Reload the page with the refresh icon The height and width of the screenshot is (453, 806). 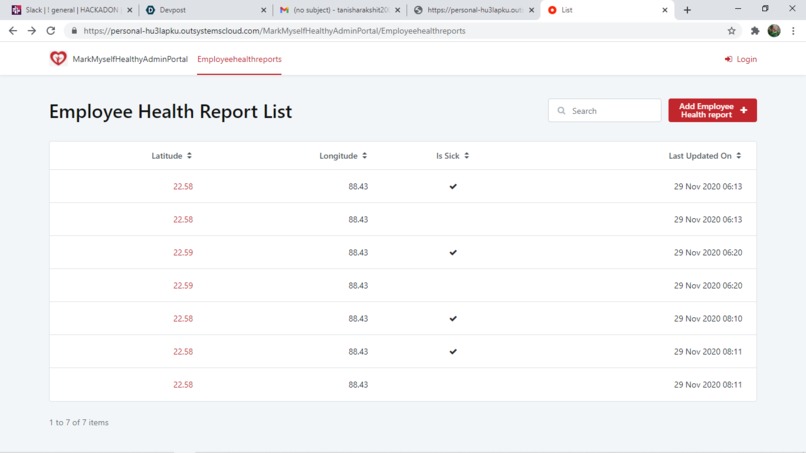coord(51,31)
